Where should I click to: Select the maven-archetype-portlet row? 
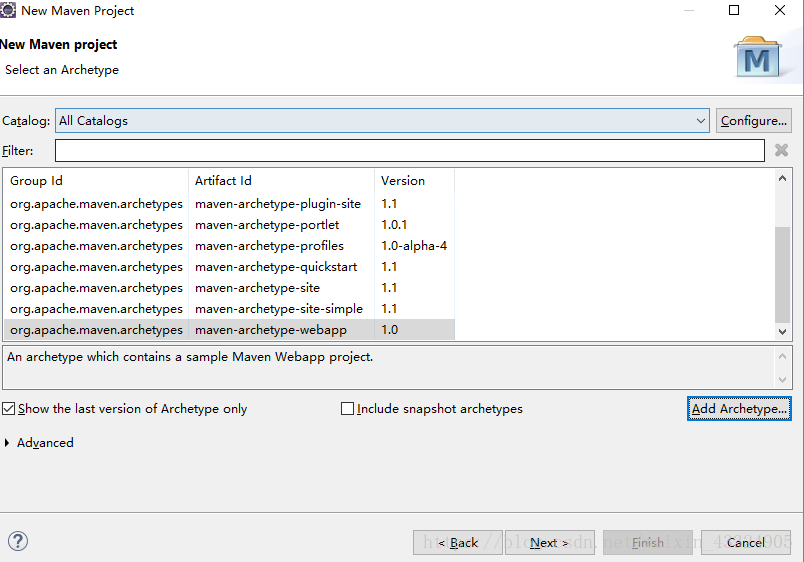[x=229, y=225]
